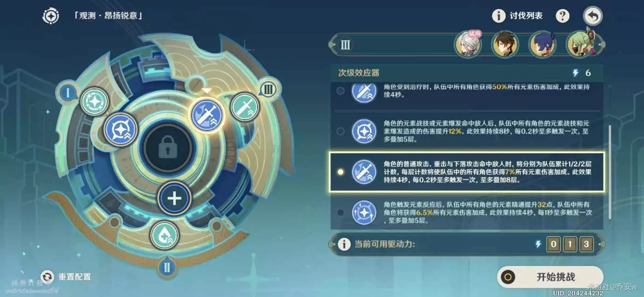Switch to node III on the wheel
The image size is (644, 297).
(268, 89)
